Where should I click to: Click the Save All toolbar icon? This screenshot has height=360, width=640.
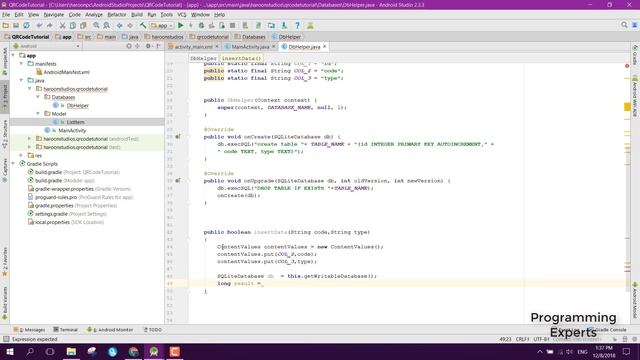click(16, 25)
